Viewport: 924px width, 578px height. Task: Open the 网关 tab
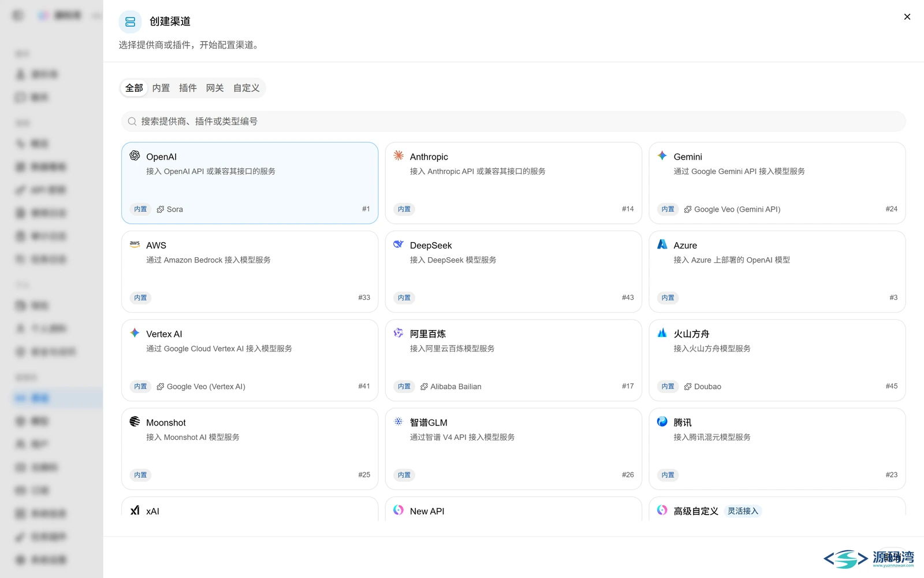tap(215, 88)
